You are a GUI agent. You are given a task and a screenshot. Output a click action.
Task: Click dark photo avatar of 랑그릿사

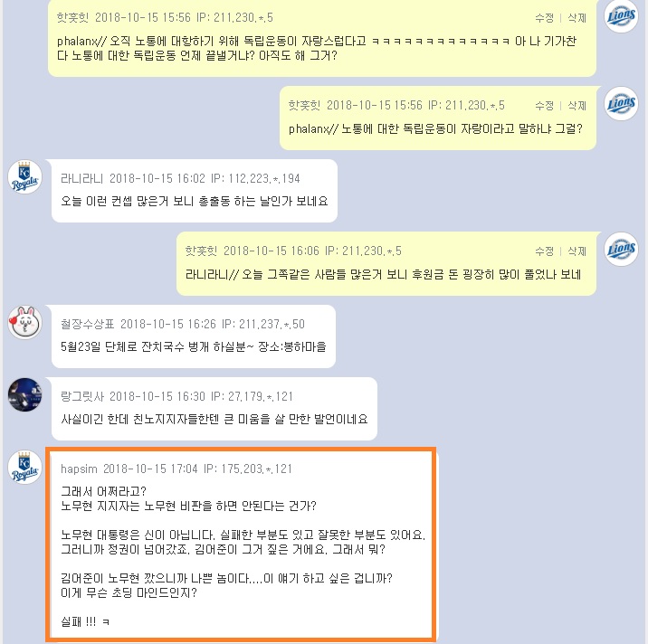pyautogui.click(x=24, y=394)
